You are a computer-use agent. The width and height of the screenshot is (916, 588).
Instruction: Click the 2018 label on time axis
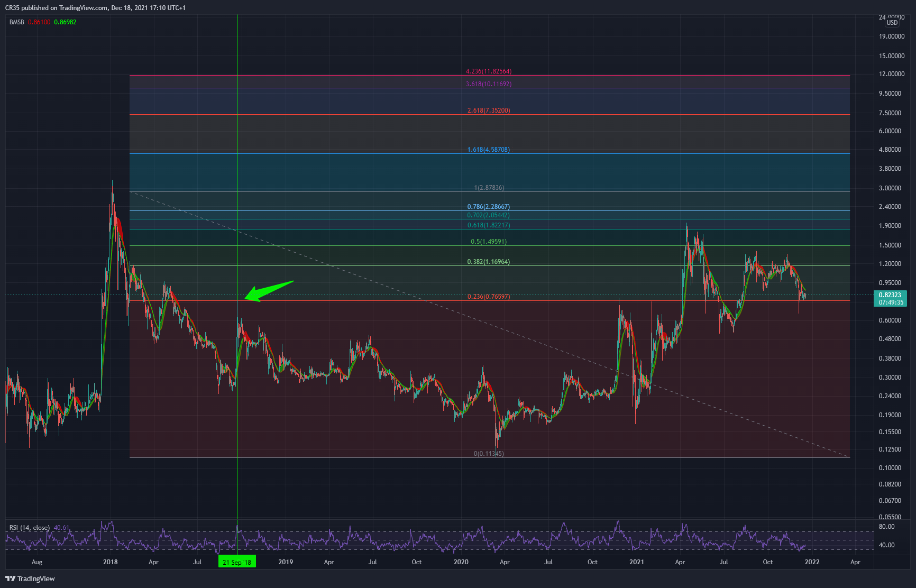(111, 562)
